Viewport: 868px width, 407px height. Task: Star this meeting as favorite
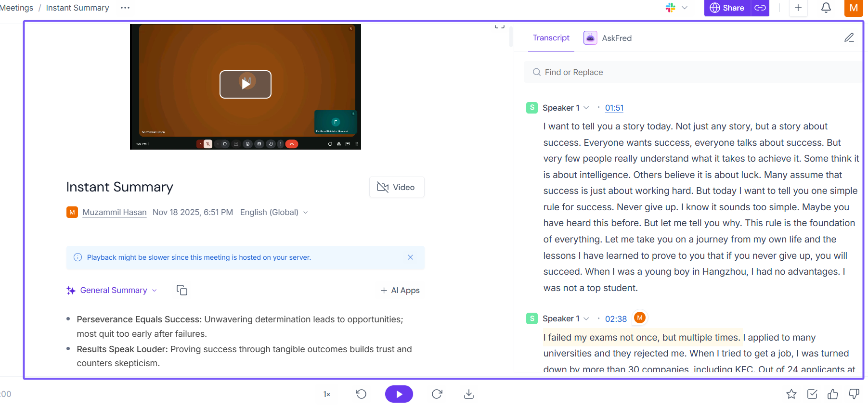pyautogui.click(x=791, y=394)
